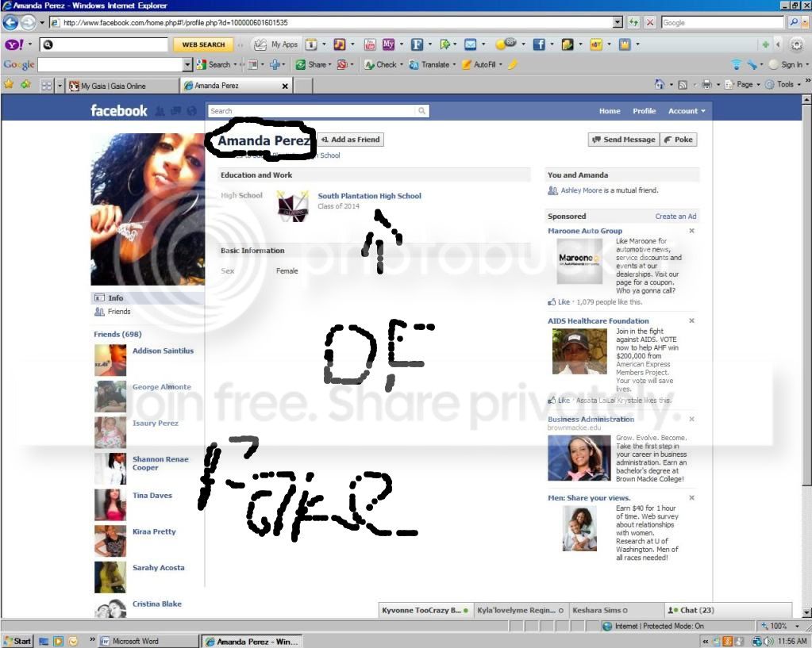
Task: Click the Amanda Perez profile picture
Action: click(x=148, y=209)
